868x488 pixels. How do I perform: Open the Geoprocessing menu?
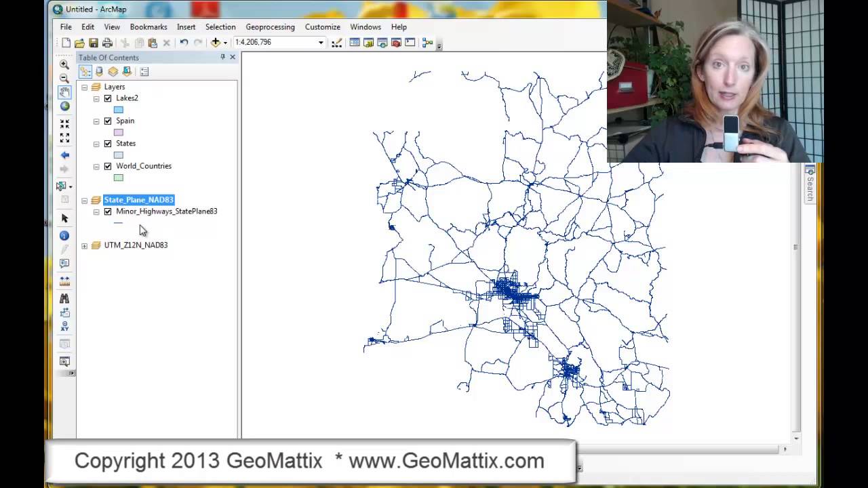point(270,27)
